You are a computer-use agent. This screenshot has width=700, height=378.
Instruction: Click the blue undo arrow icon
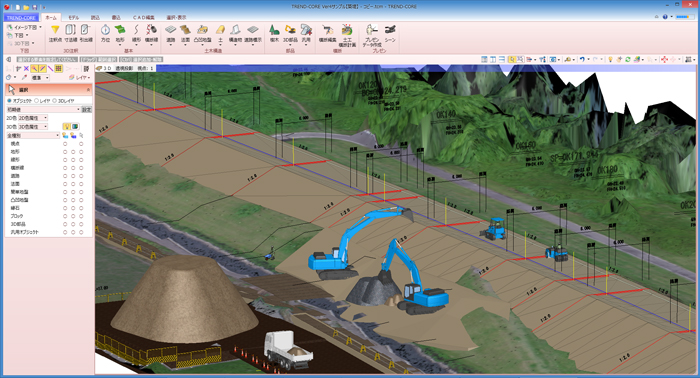tap(582, 59)
